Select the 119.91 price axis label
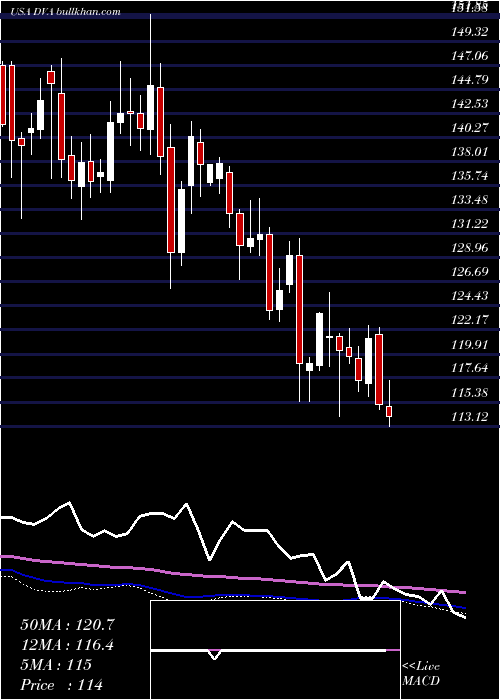Image resolution: width=500 pixels, height=700 pixels. tap(470, 344)
